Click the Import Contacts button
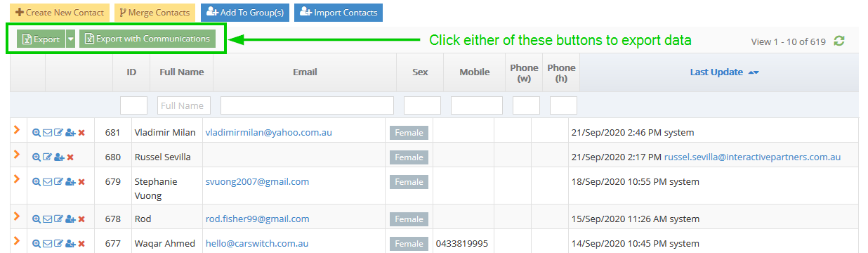This screenshot has width=868, height=253. (338, 13)
